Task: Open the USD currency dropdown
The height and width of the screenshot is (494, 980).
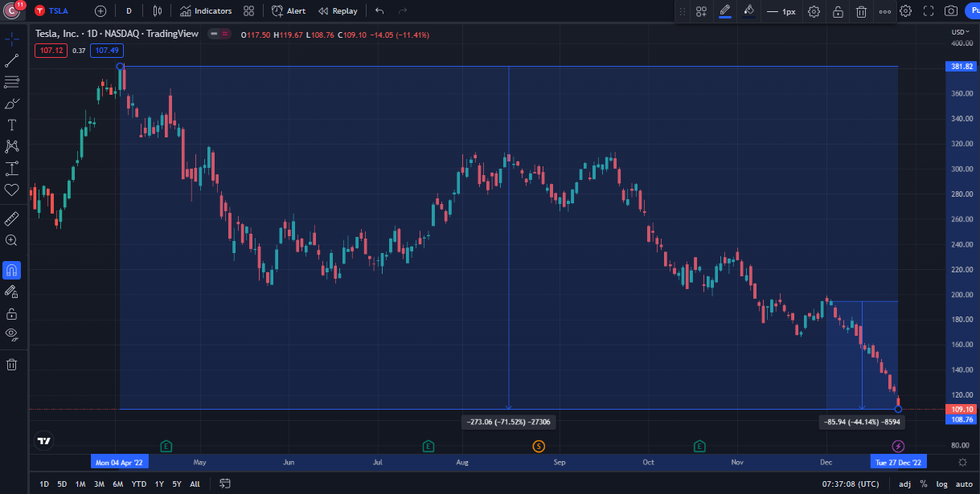Action: [x=958, y=32]
